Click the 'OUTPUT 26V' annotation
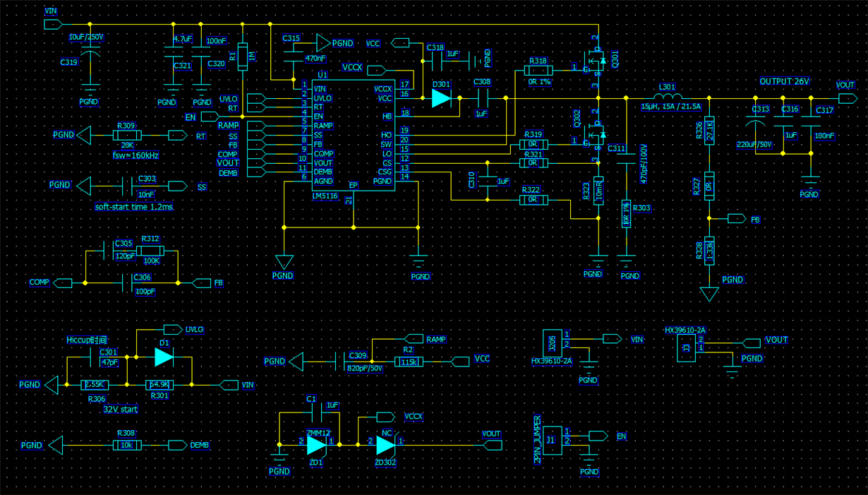Screen dimensions: 868x495 point(785,81)
